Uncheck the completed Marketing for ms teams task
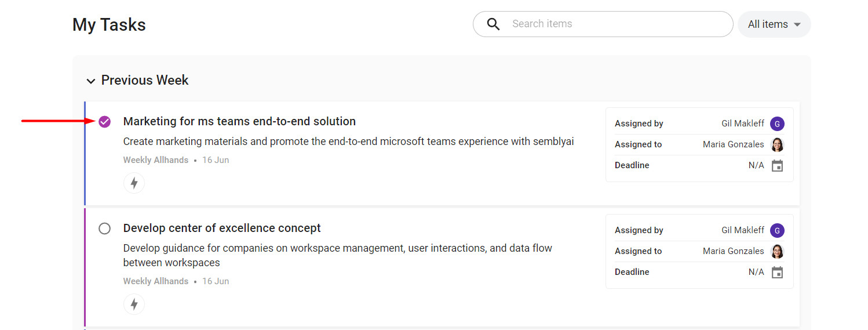The width and height of the screenshot is (868, 330). pos(104,122)
